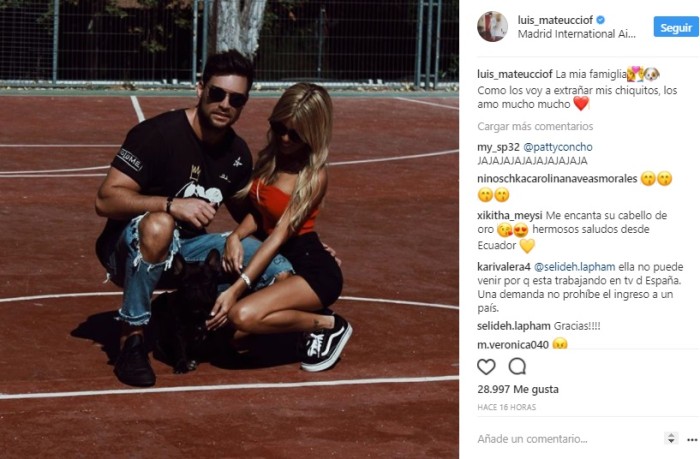Open the luis_mateucciof username in header
Viewport: 700px width, 459px height.
click(x=555, y=20)
